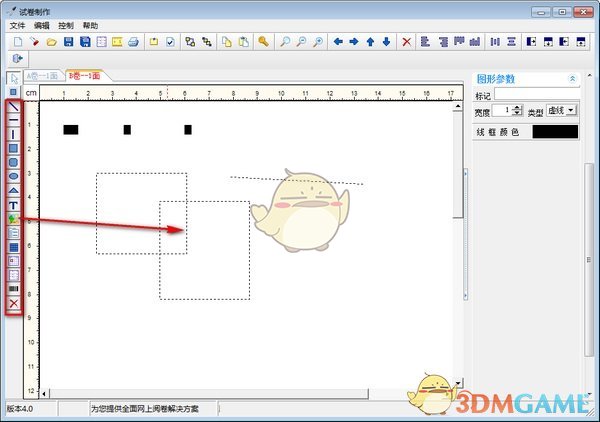The width and height of the screenshot is (600, 422).
Task: Click the clipboard checkmark icon
Action: [x=170, y=42]
